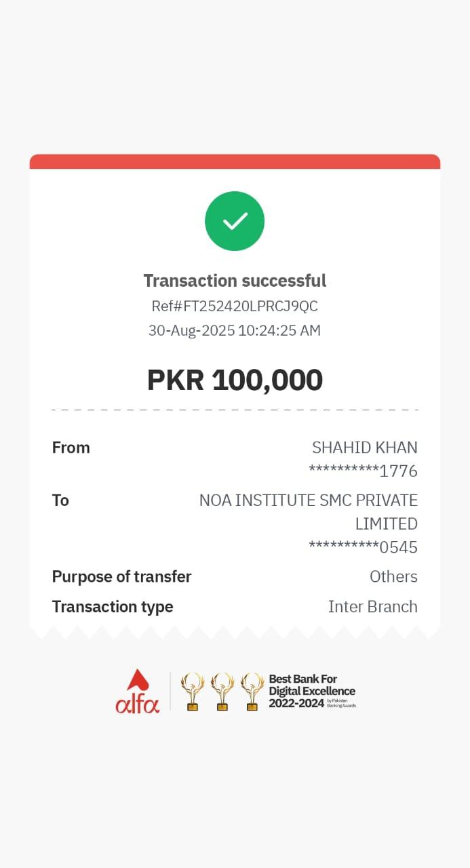Select the sender name SHAHID KHAN

[364, 448]
